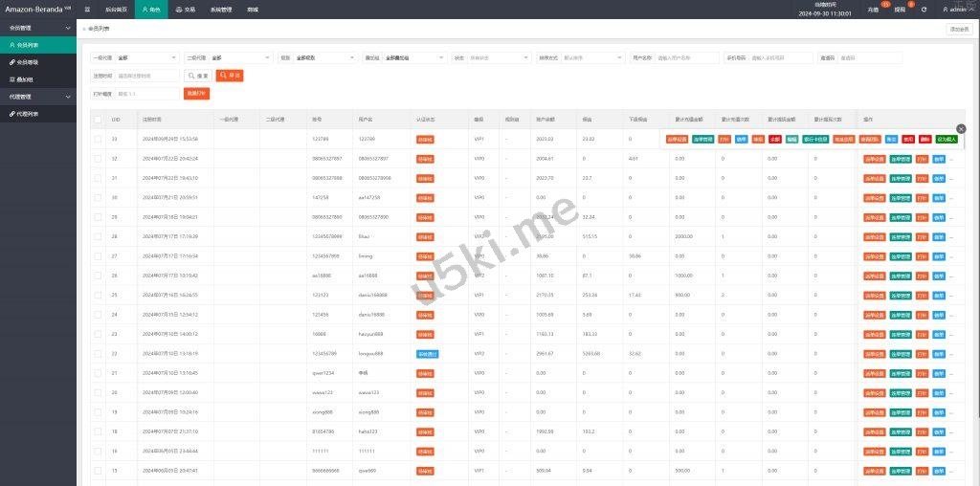Screen dimensions: 980x486
Task: Click the sidebar collapse hamburger icon
Action: [87, 9]
